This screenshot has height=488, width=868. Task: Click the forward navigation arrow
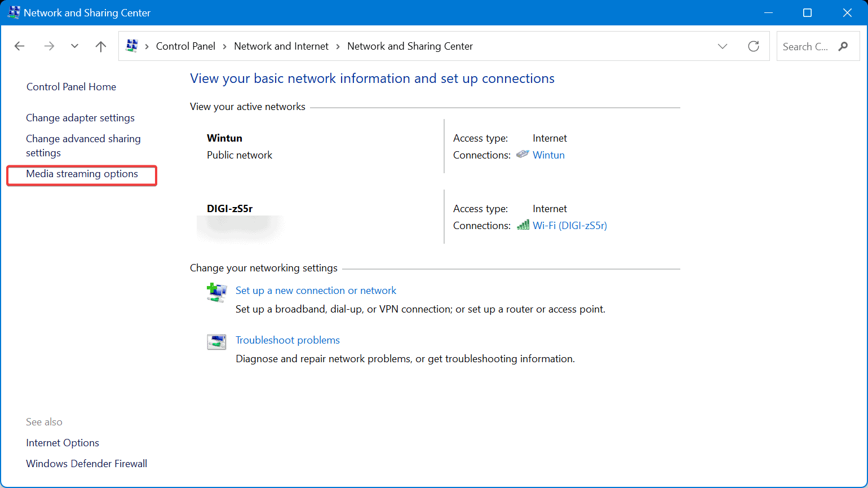click(x=49, y=46)
